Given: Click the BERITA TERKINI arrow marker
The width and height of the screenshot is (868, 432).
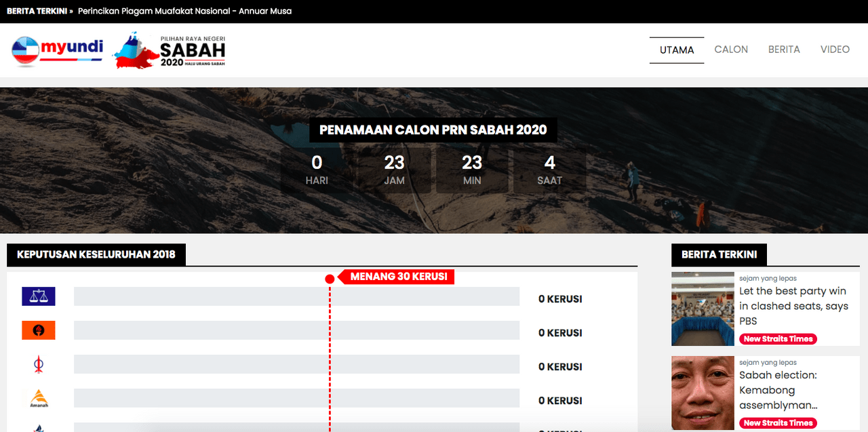Looking at the screenshot, I should (73, 11).
